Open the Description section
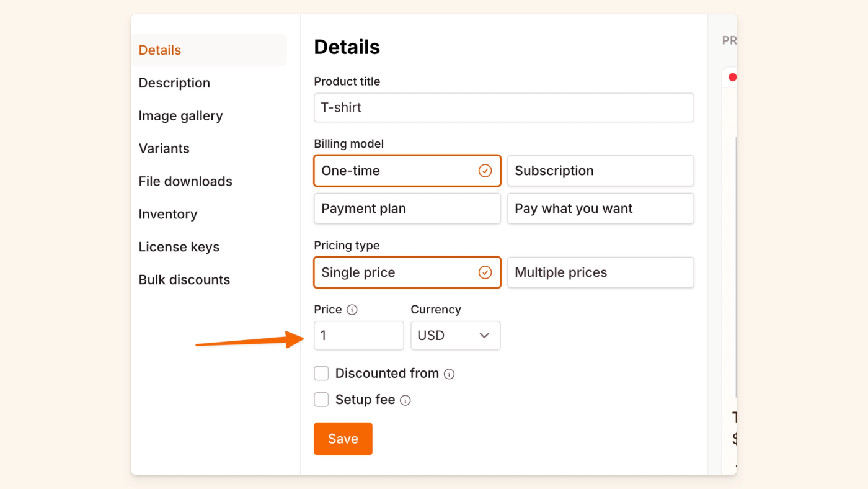This screenshot has height=489, width=868. [174, 83]
